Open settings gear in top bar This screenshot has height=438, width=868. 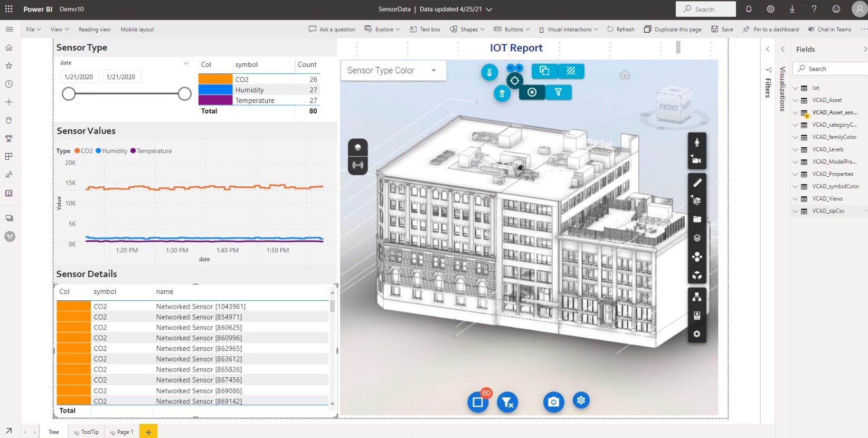770,9
